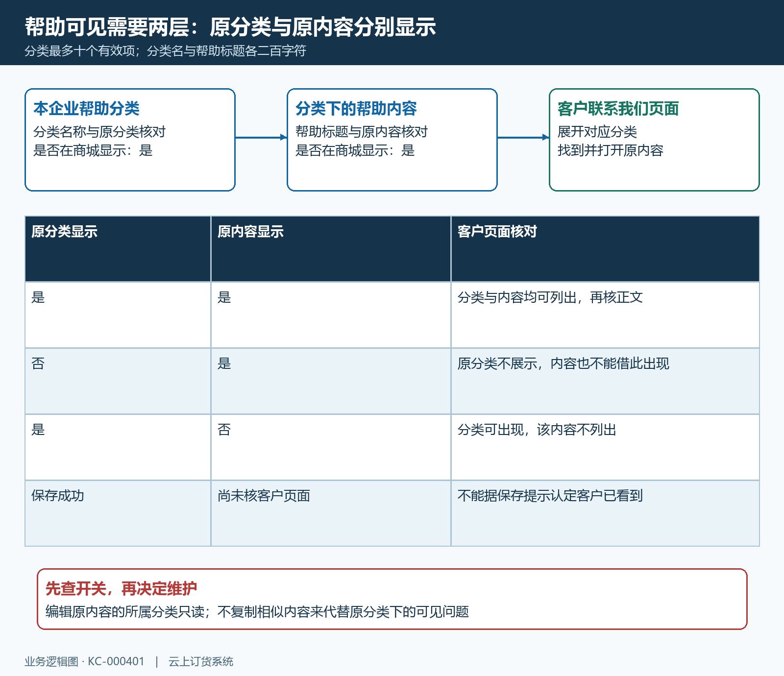The height and width of the screenshot is (676, 784).
Task: Click the red heading 先查开关，再决定维护
Action: [x=122, y=588]
